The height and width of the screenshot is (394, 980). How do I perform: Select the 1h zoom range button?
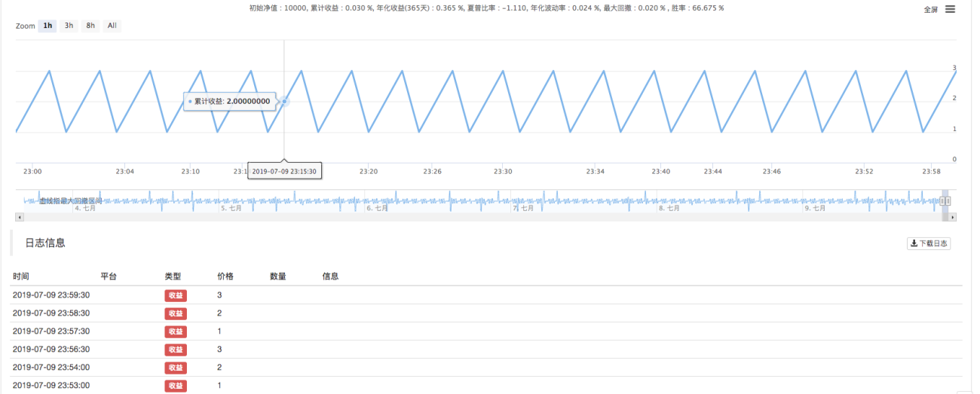(x=47, y=26)
